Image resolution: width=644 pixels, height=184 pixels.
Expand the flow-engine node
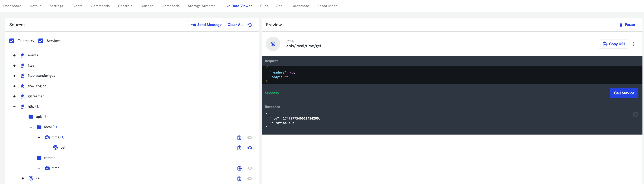(x=14, y=86)
